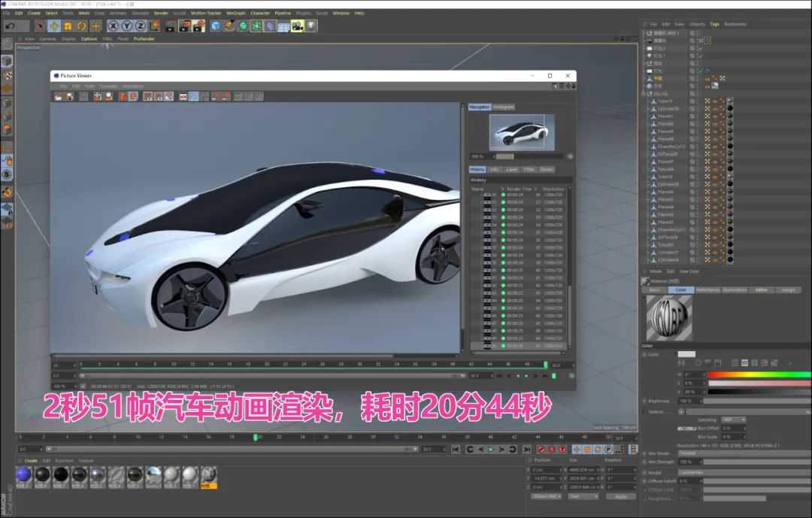The width and height of the screenshot is (812, 518).
Task: Toggle the X axis lock icon
Action: point(114,26)
